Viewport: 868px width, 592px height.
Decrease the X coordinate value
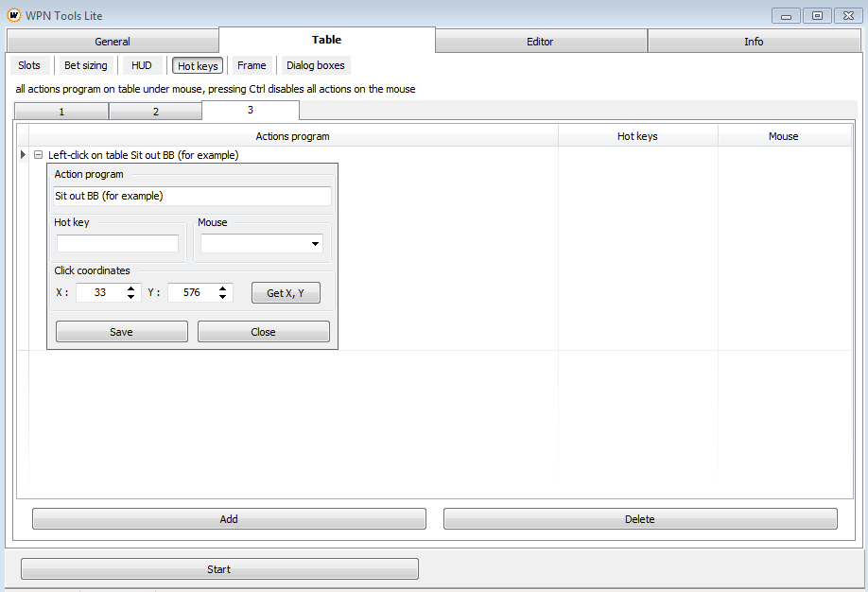point(131,297)
